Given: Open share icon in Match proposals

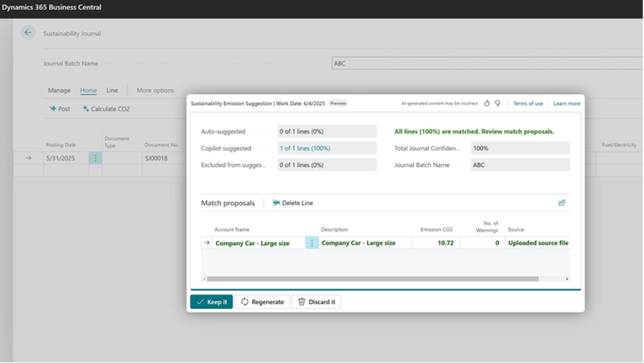Looking at the screenshot, I should tap(561, 203).
